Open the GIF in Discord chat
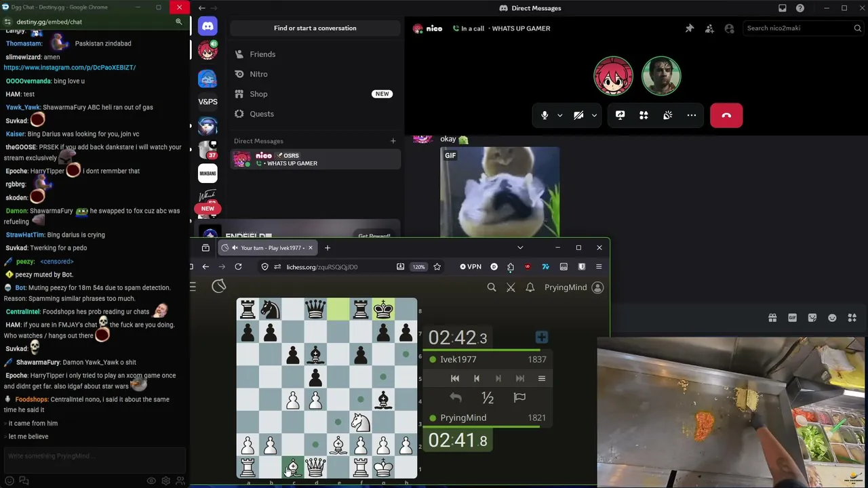The image size is (868, 488). (500, 192)
